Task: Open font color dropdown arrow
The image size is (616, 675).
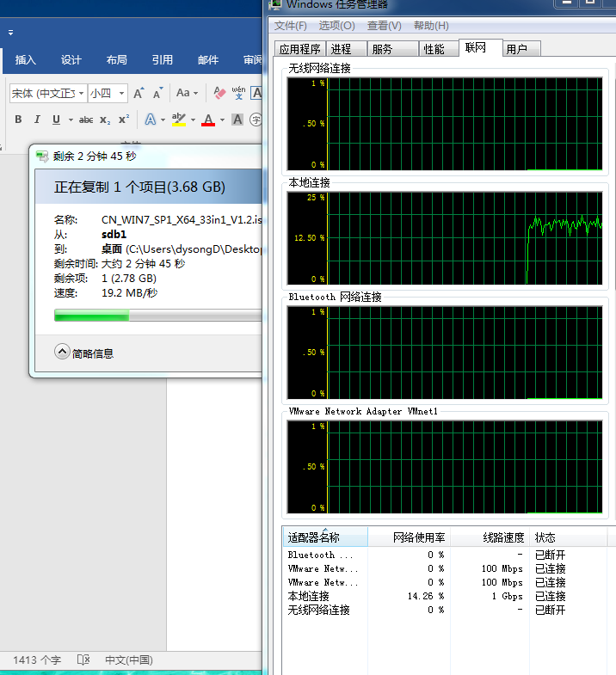Action: click(x=222, y=120)
